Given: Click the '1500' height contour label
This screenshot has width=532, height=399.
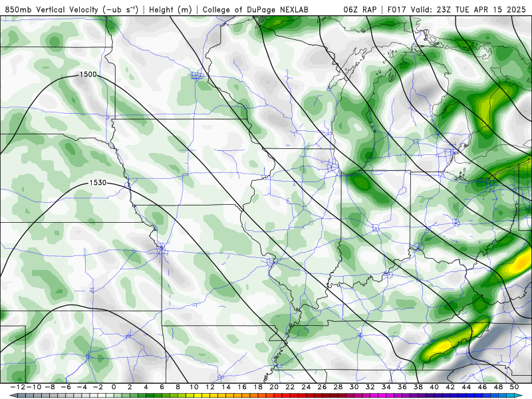Looking at the screenshot, I should [x=88, y=74].
